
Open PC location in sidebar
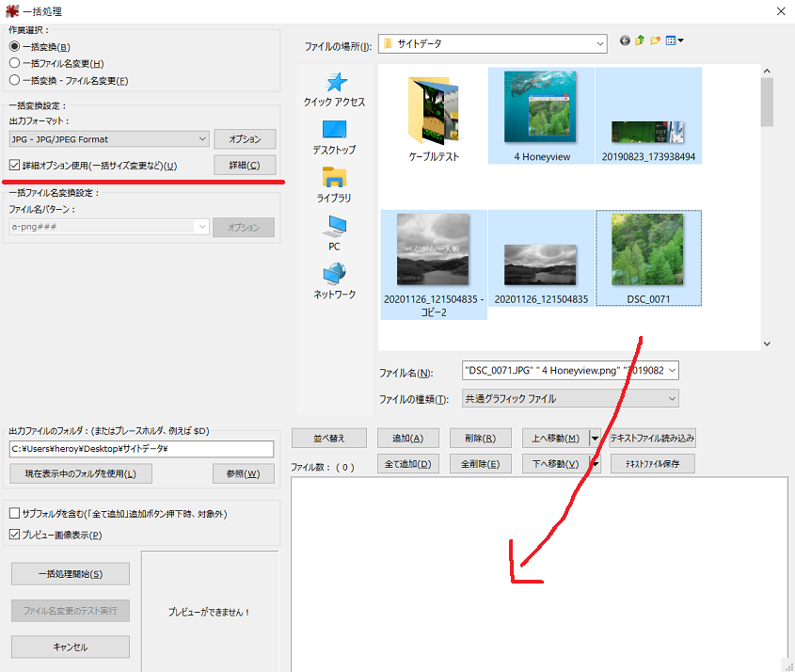click(x=334, y=233)
